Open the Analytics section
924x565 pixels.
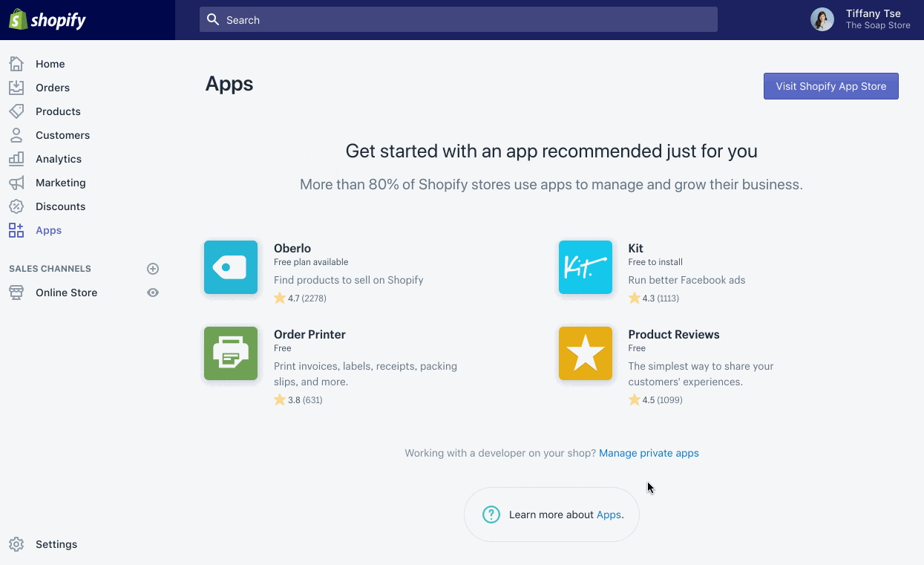pyautogui.click(x=59, y=159)
